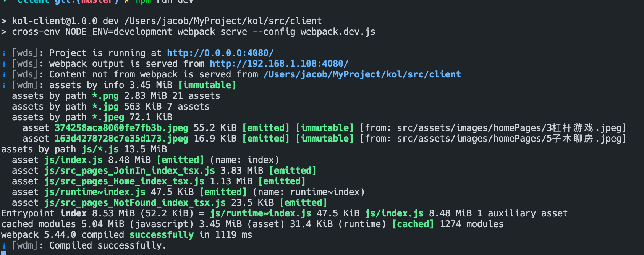This screenshot has height=255, width=644.
Task: Click the info icon beside "assets by info"
Action: (x=4, y=86)
